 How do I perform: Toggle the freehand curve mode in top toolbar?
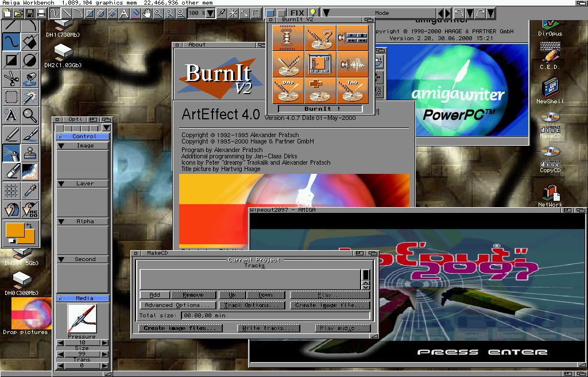click(x=55, y=14)
